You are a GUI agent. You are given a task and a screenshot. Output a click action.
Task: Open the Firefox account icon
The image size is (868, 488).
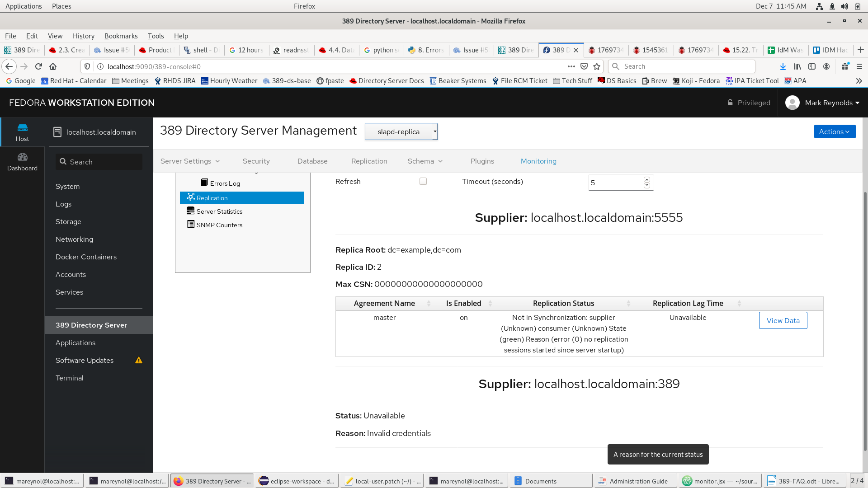(826, 66)
